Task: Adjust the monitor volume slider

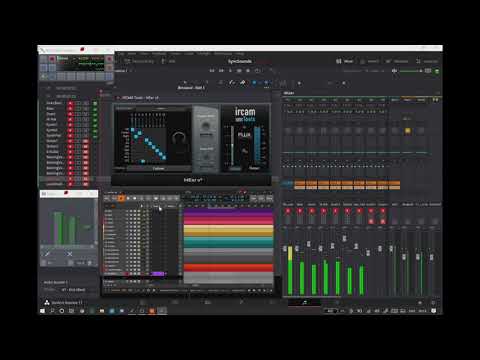Action: [410, 71]
